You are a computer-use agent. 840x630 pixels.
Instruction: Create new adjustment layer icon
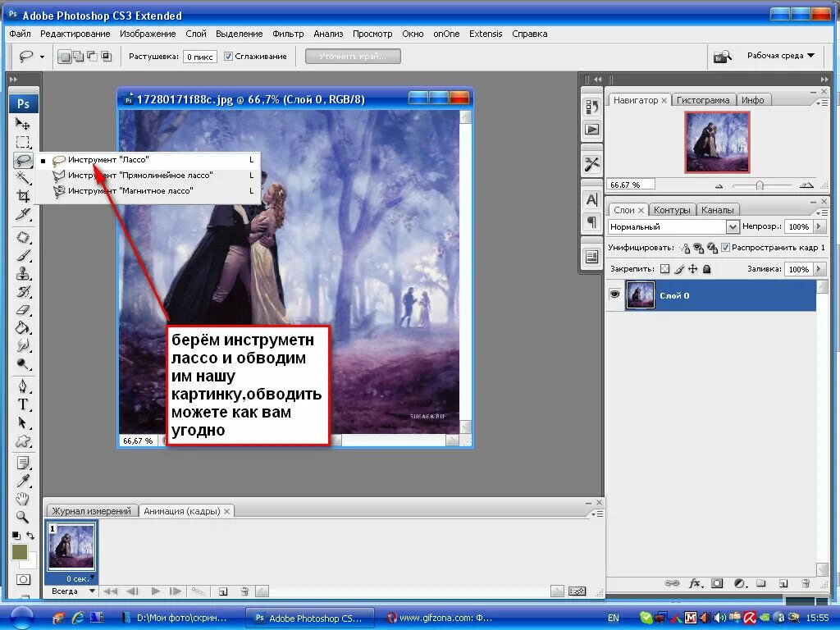click(739, 583)
